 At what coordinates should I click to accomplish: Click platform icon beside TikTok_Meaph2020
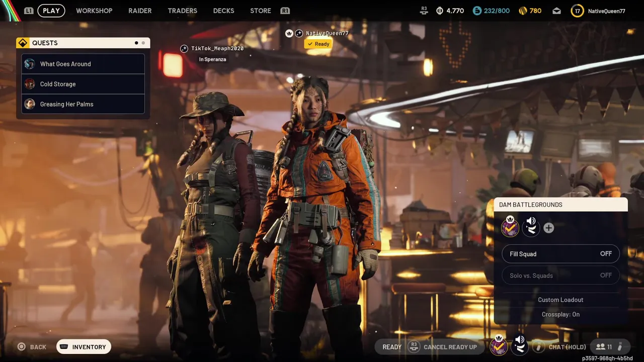click(184, 48)
